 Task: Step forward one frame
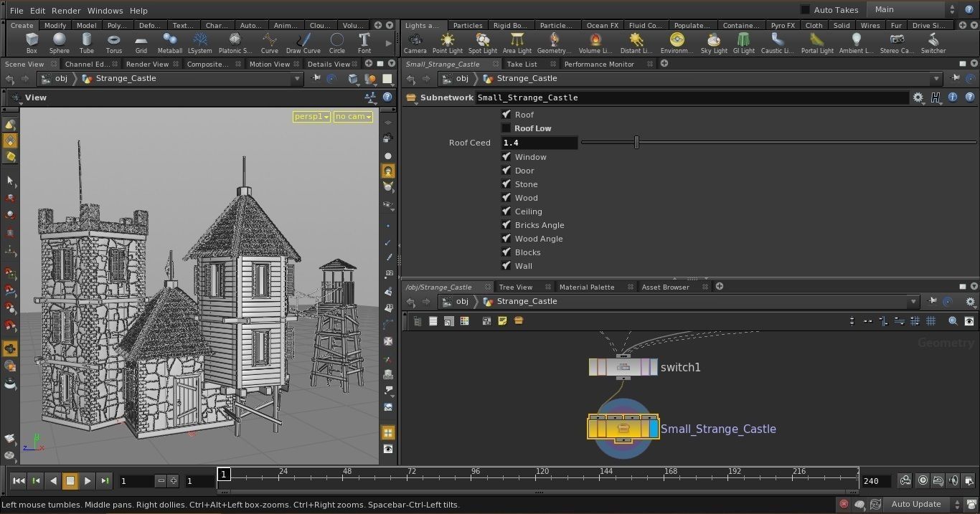pos(105,481)
